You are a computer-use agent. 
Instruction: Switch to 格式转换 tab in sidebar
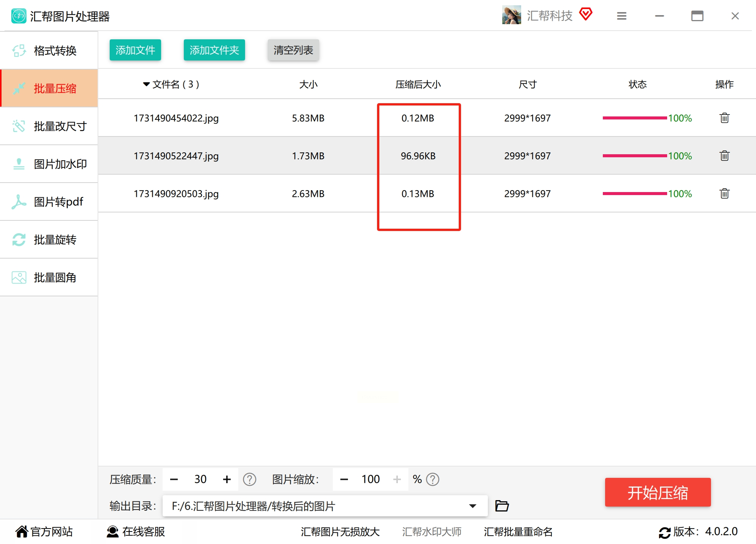point(49,50)
